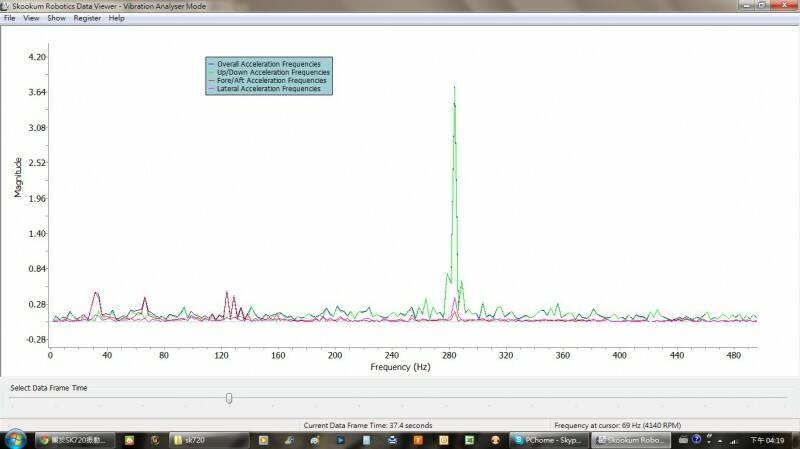Click the paint palette taskbar icon
The height and width of the screenshot is (449, 800).
point(315,440)
